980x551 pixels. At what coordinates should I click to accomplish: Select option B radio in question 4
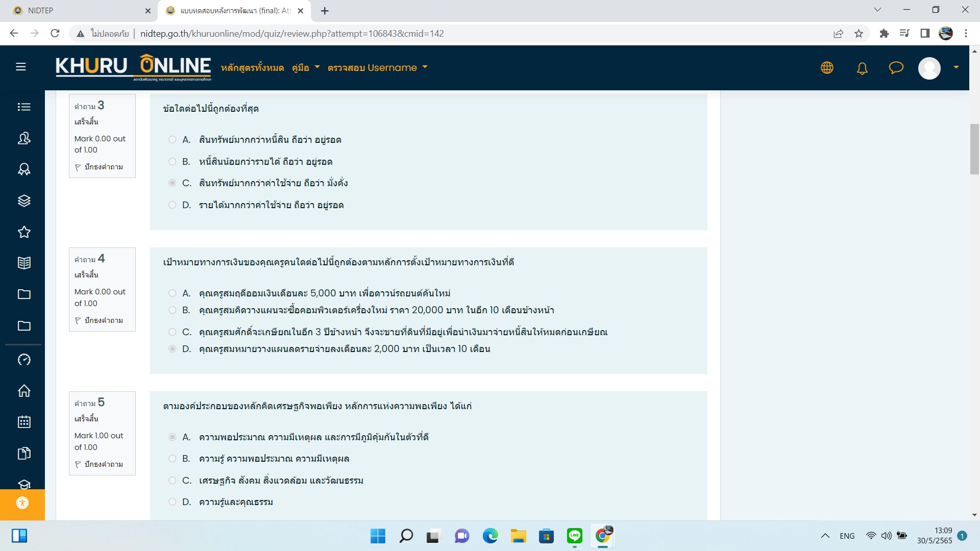pyautogui.click(x=173, y=310)
